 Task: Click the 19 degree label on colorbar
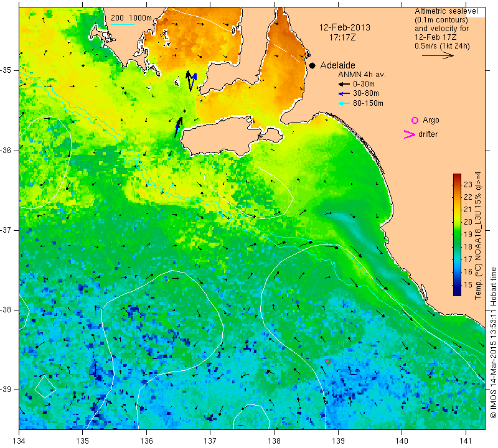tap(468, 235)
